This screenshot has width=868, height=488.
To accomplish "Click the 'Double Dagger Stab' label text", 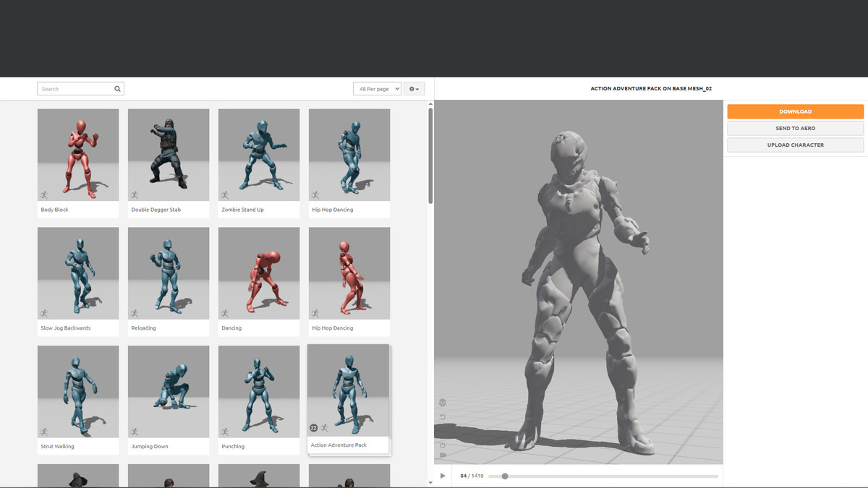I will [156, 210].
